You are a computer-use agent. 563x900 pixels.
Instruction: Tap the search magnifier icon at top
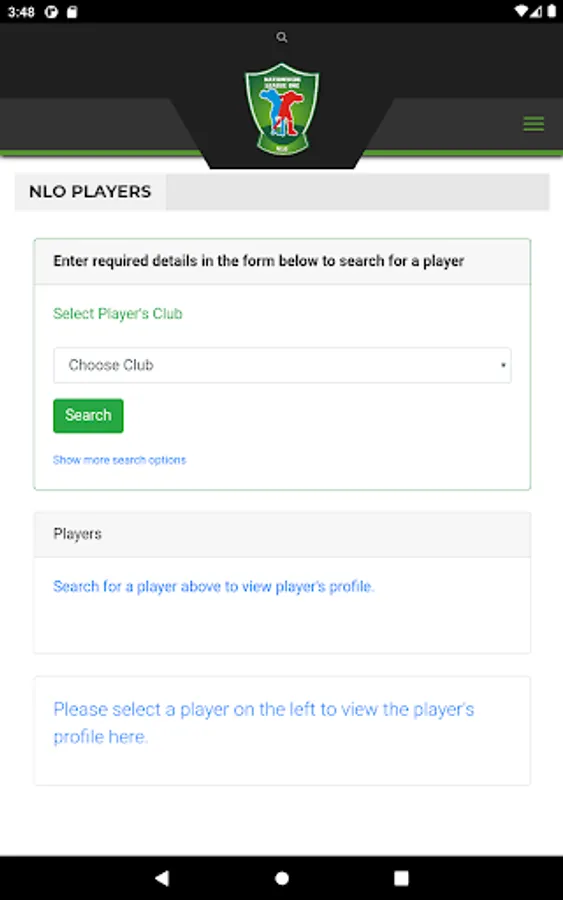tap(281, 37)
